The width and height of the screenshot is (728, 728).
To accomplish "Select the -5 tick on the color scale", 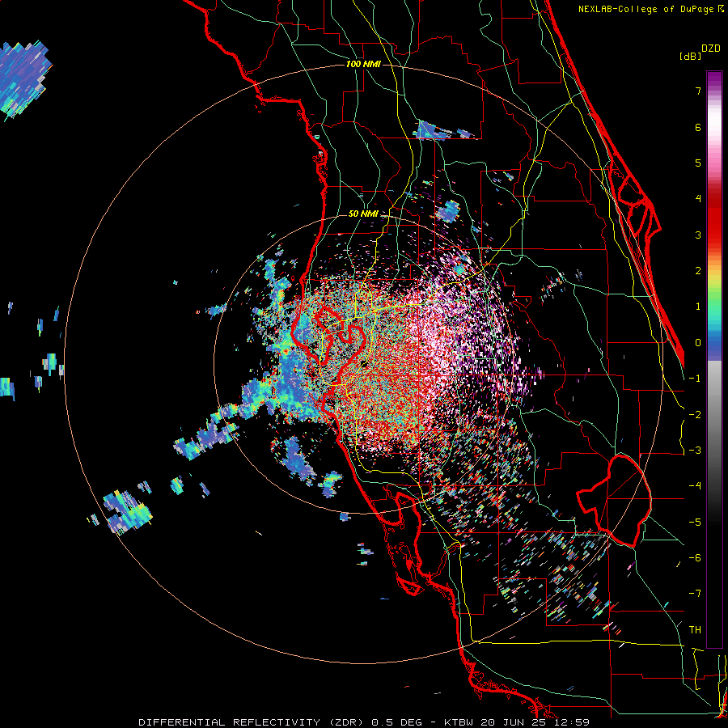I will (695, 523).
